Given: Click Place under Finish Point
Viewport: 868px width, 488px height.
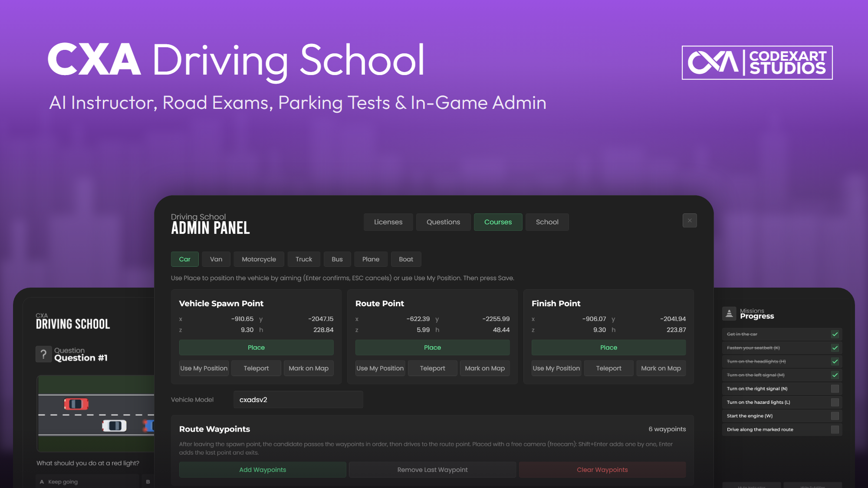Looking at the screenshot, I should pyautogui.click(x=608, y=347).
